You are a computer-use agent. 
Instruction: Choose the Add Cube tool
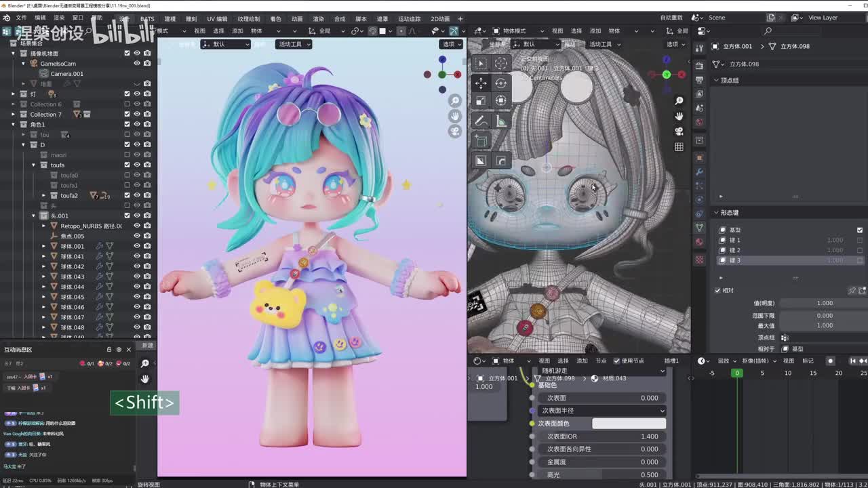coord(481,141)
